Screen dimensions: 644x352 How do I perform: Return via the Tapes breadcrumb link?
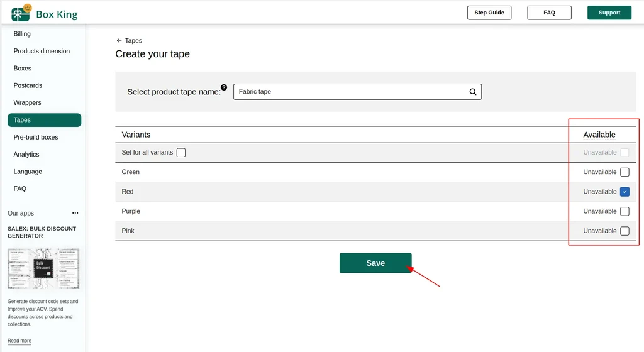(133, 41)
